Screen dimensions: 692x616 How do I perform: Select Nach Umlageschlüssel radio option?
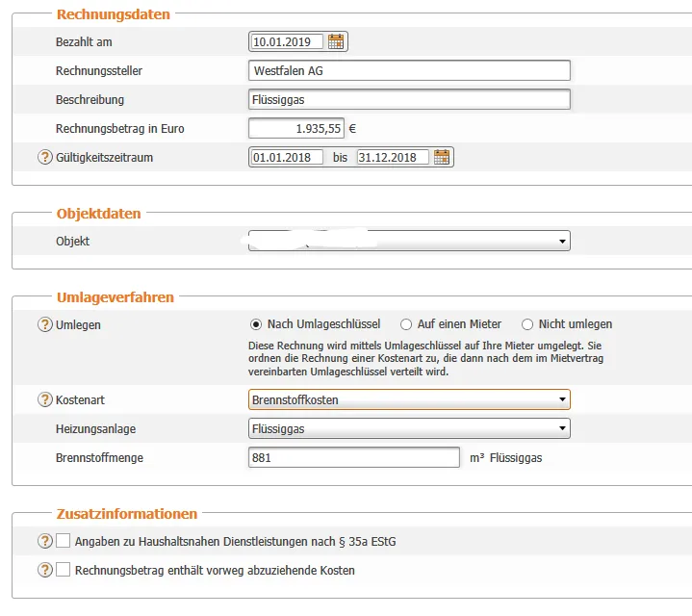click(x=256, y=324)
